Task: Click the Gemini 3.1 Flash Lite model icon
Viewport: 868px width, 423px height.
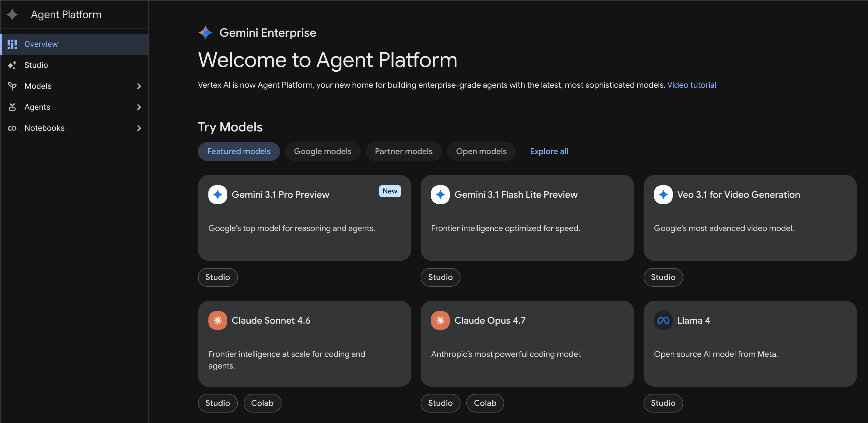Action: click(440, 195)
